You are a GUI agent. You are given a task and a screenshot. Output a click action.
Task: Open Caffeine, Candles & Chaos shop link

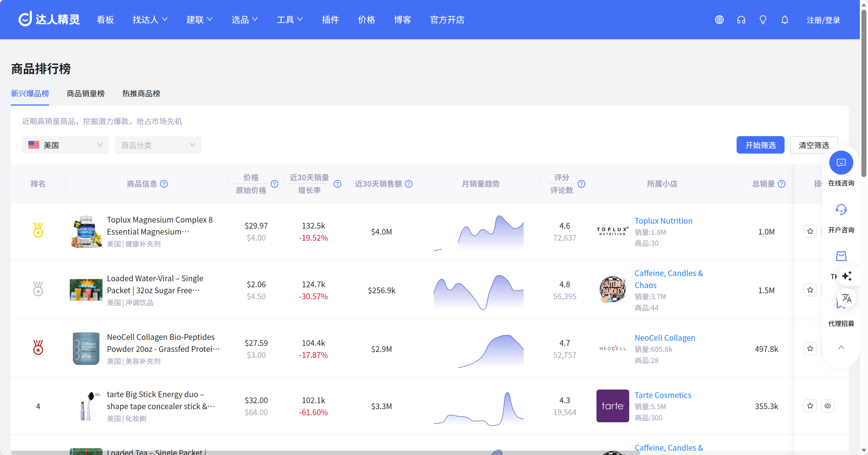pyautogui.click(x=669, y=279)
